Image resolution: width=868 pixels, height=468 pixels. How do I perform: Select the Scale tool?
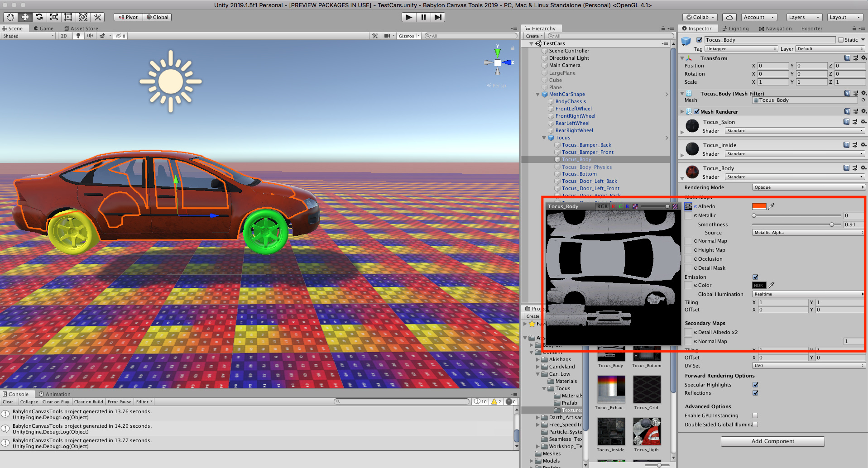pyautogui.click(x=54, y=17)
